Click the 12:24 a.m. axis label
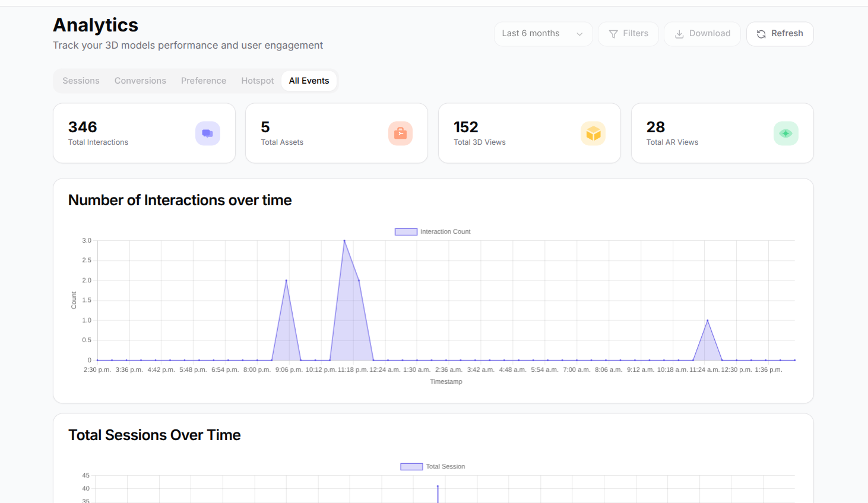The width and height of the screenshot is (868, 503). 385,370
